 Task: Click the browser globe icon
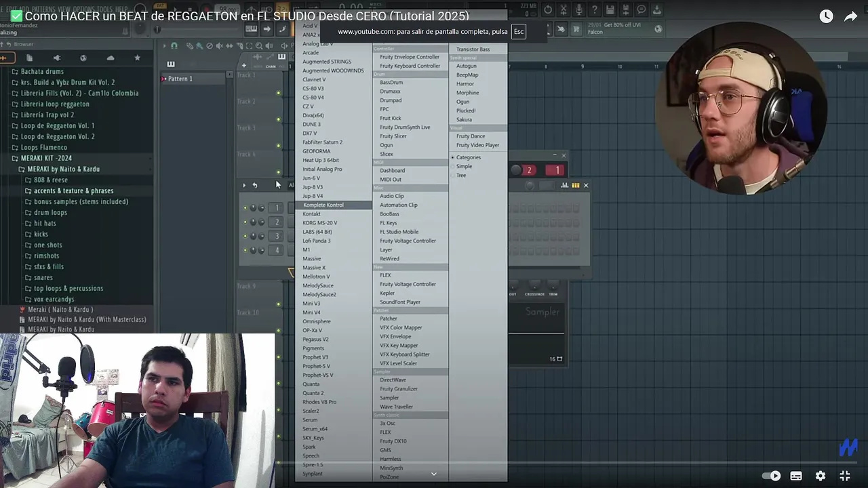pos(83,58)
